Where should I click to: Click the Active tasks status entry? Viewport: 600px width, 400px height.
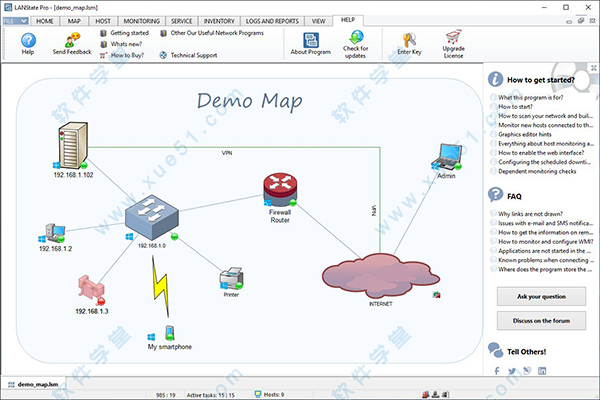tap(210, 395)
